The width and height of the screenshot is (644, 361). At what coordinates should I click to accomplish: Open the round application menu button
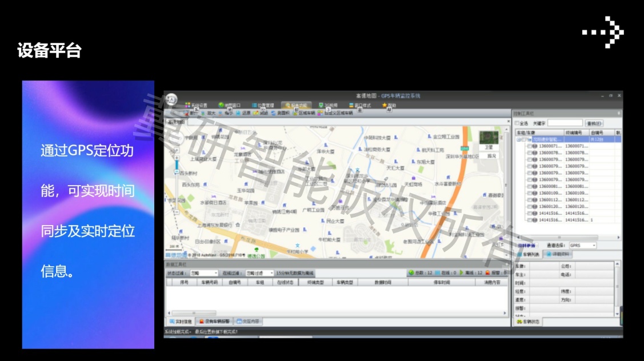tap(171, 99)
